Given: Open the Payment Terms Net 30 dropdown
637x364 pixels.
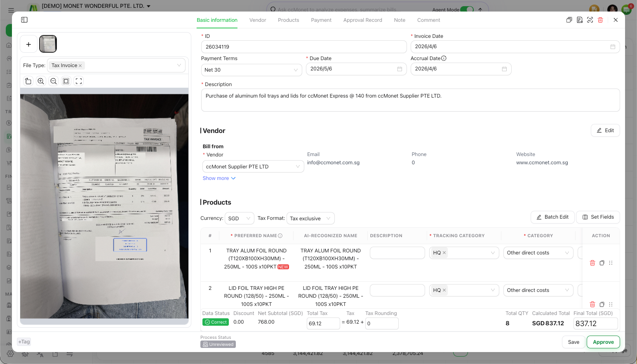Looking at the screenshot, I should [252, 70].
